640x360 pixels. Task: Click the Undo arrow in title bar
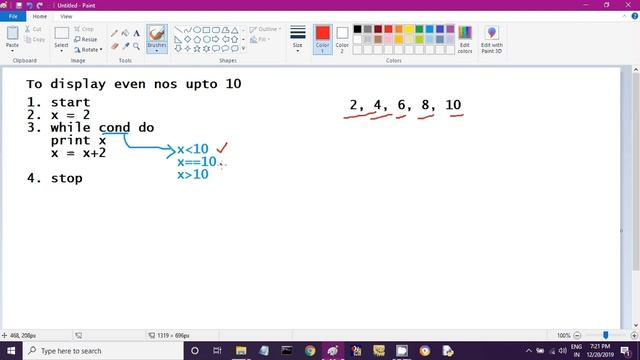coord(29,5)
